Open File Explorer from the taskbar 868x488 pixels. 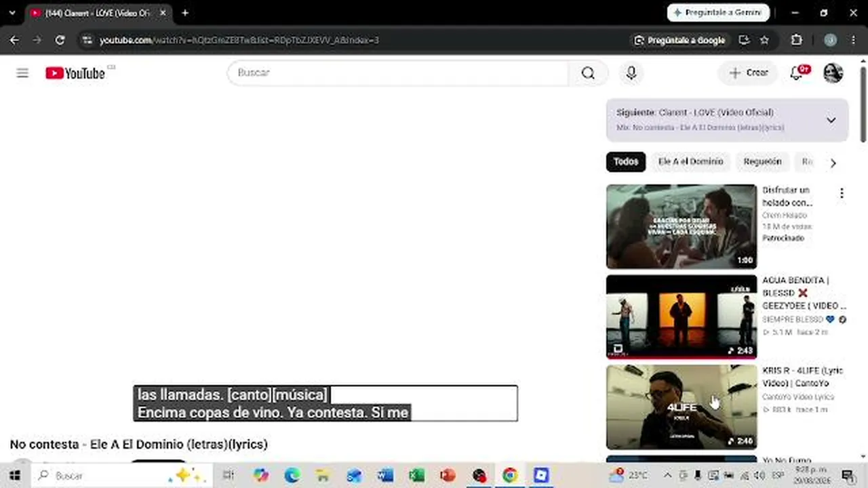323,476
